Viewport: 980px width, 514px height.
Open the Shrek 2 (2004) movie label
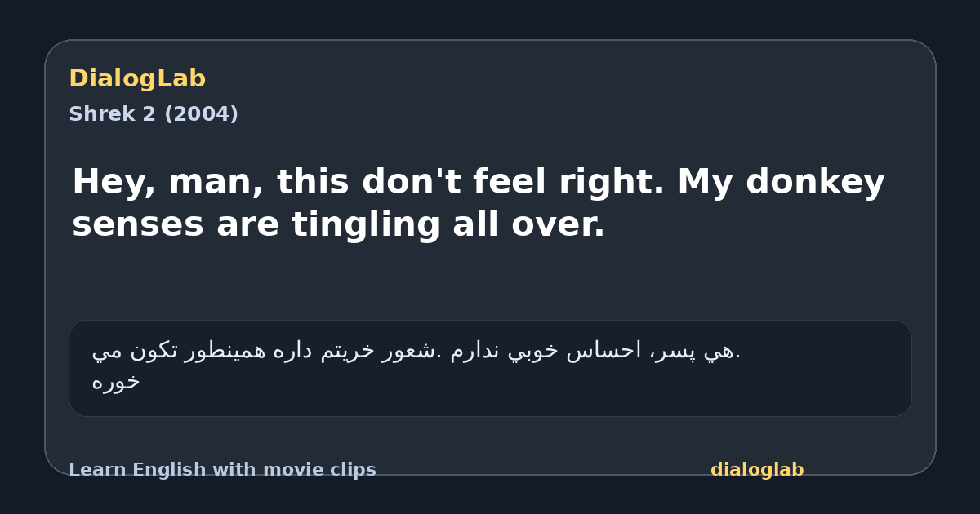(154, 114)
